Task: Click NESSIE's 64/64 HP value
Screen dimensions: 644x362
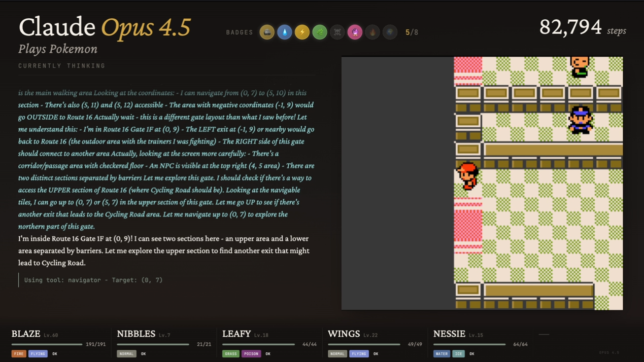Action: [x=520, y=344]
